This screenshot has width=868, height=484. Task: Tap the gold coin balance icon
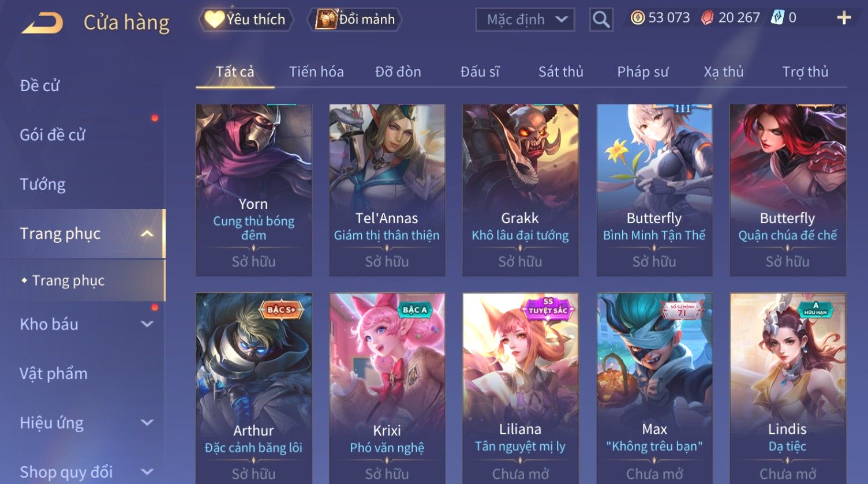[x=637, y=18]
